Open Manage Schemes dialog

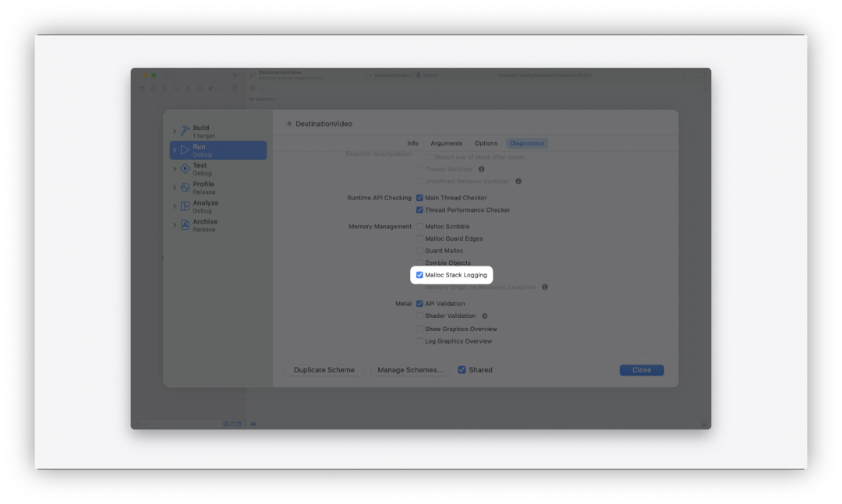click(x=410, y=370)
